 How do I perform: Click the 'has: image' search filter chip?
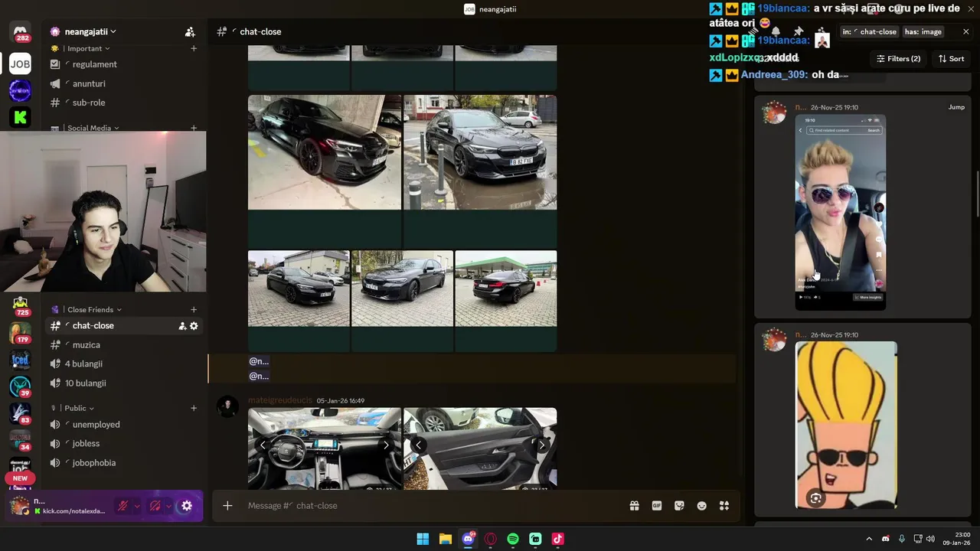pos(923,31)
